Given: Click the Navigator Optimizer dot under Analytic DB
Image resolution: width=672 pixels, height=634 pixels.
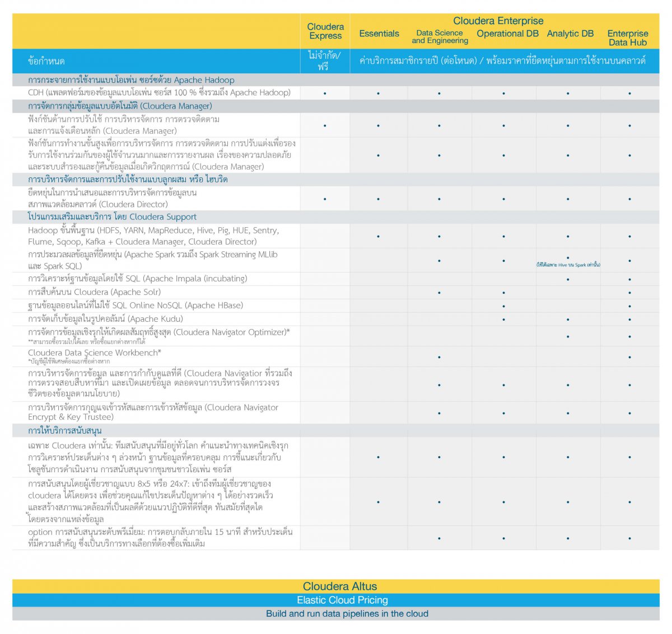Looking at the screenshot, I should [568, 337].
